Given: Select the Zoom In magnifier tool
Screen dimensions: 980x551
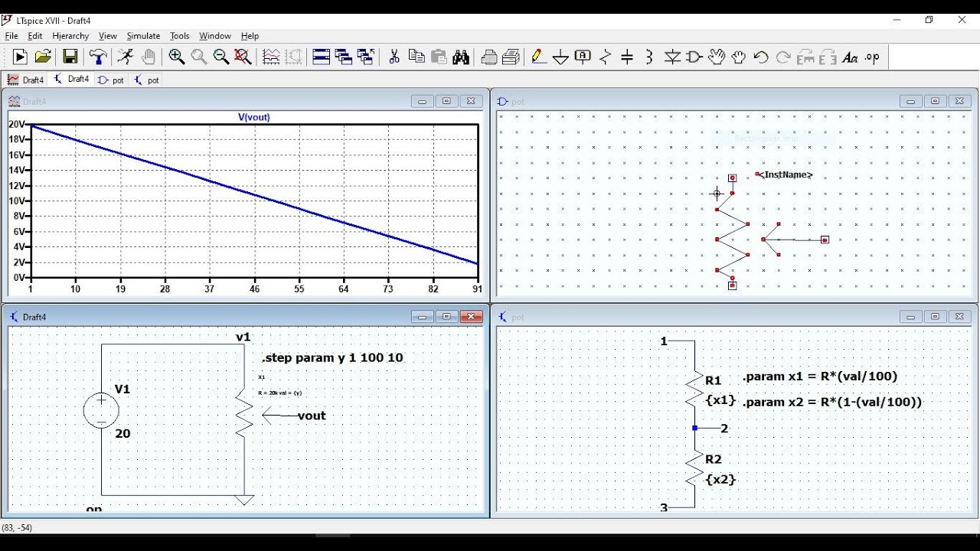Looking at the screenshot, I should [x=177, y=57].
